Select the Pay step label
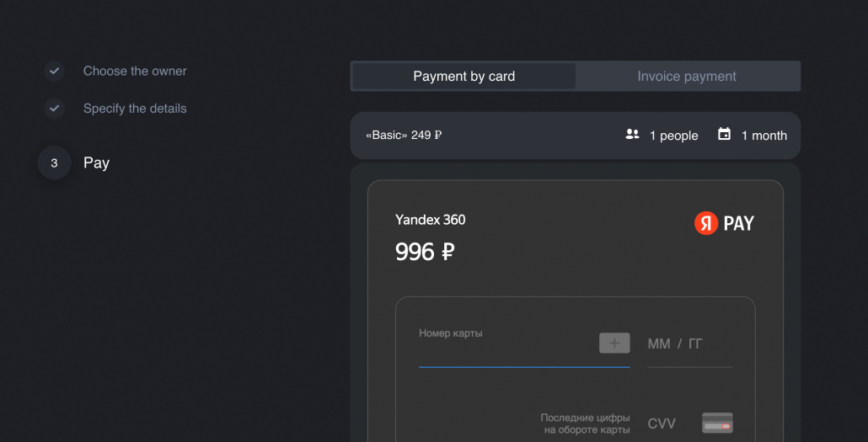 pos(96,162)
